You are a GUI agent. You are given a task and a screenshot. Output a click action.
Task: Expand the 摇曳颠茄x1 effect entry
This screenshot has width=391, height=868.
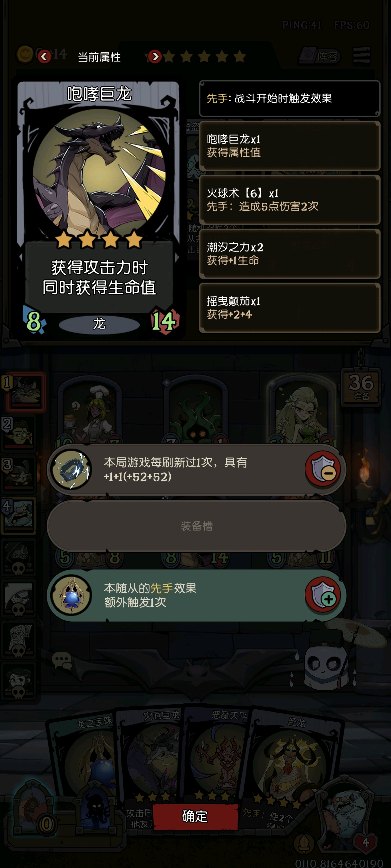pos(290,308)
